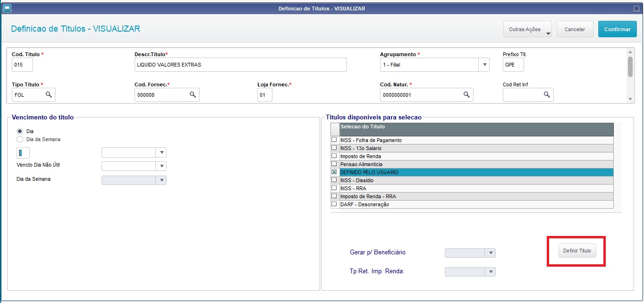The width and height of the screenshot is (644, 303).
Task: Check the INSS - Folha de Pagamento box
Action: [x=334, y=140]
